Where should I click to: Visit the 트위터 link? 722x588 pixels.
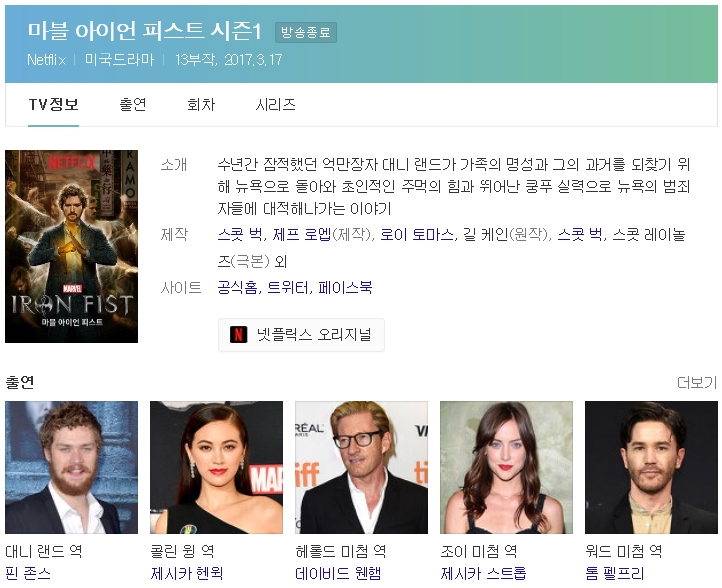(288, 288)
